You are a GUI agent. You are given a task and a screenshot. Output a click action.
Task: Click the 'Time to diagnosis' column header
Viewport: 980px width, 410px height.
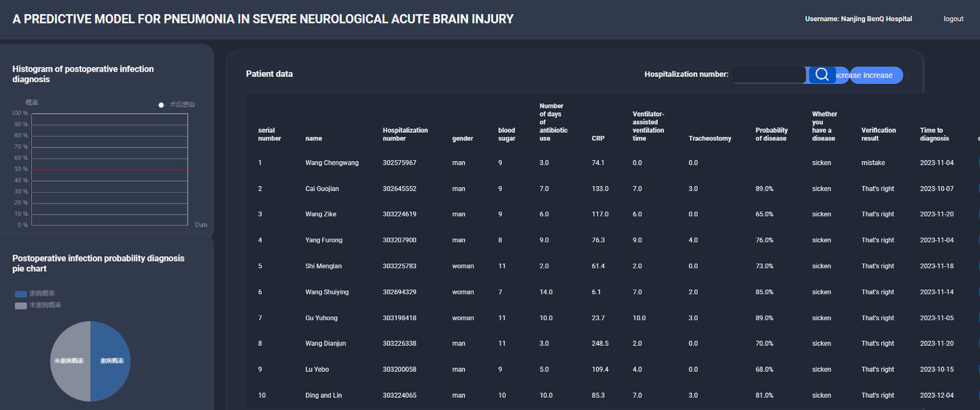[x=934, y=134]
